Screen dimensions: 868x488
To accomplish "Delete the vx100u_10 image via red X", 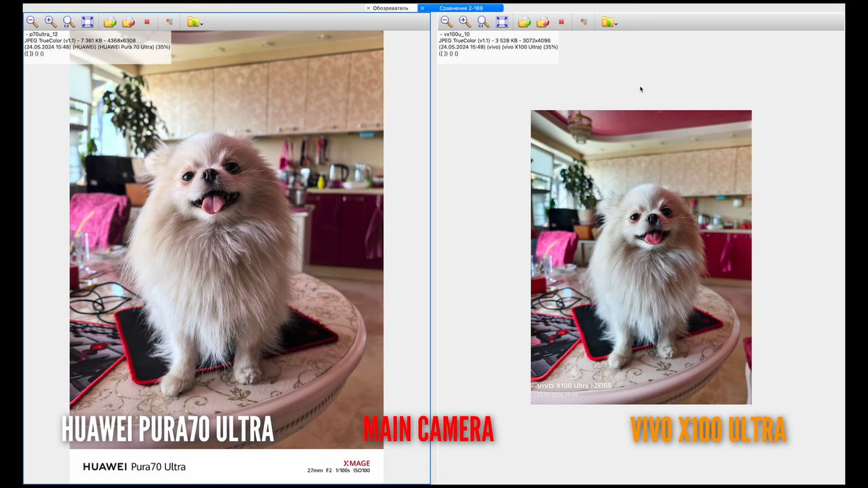I will coord(561,22).
